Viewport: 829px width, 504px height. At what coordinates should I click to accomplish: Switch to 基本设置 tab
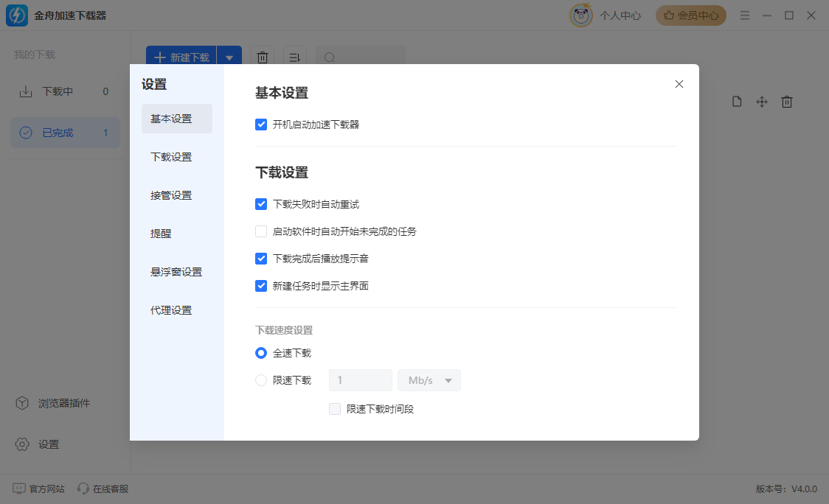[x=176, y=119]
